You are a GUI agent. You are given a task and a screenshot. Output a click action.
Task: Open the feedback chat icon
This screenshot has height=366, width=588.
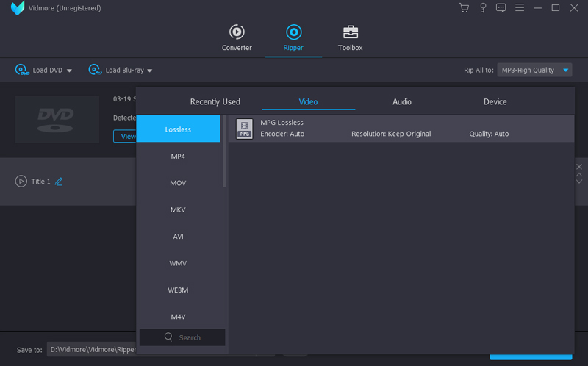pos(501,8)
